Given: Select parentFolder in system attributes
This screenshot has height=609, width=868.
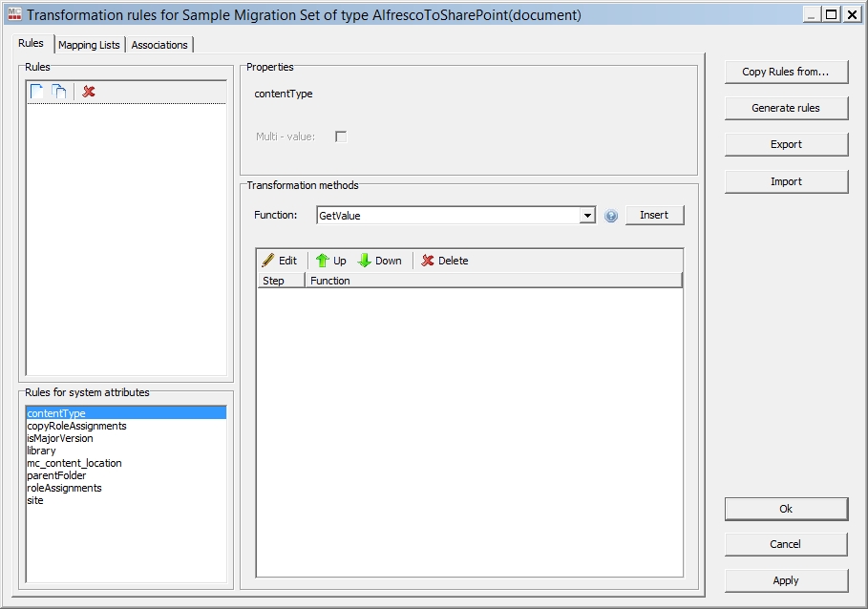Looking at the screenshot, I should (126, 475).
